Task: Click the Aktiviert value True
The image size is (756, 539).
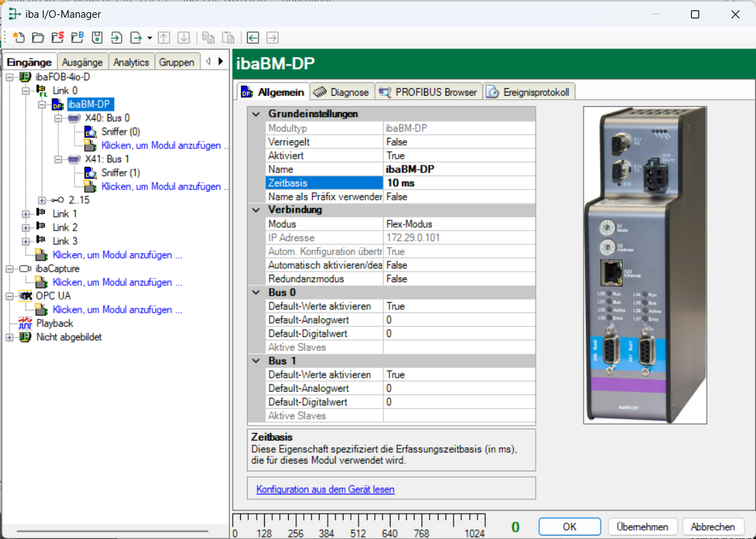Action: (x=458, y=155)
